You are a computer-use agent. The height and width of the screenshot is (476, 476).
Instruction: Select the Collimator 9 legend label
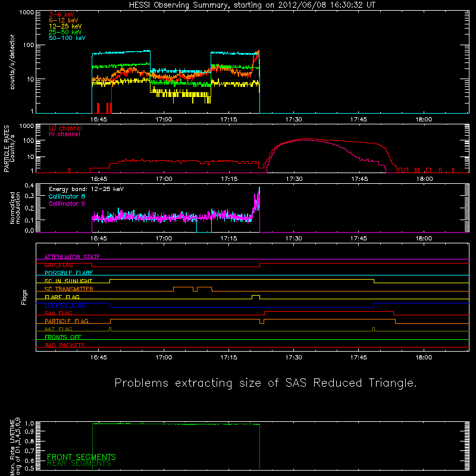67,203
